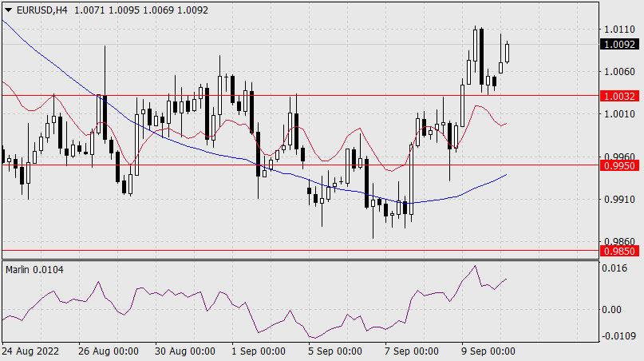The width and height of the screenshot is (644, 361).
Task: Click the 5 Sep 00:00 time label
Action: (334, 351)
